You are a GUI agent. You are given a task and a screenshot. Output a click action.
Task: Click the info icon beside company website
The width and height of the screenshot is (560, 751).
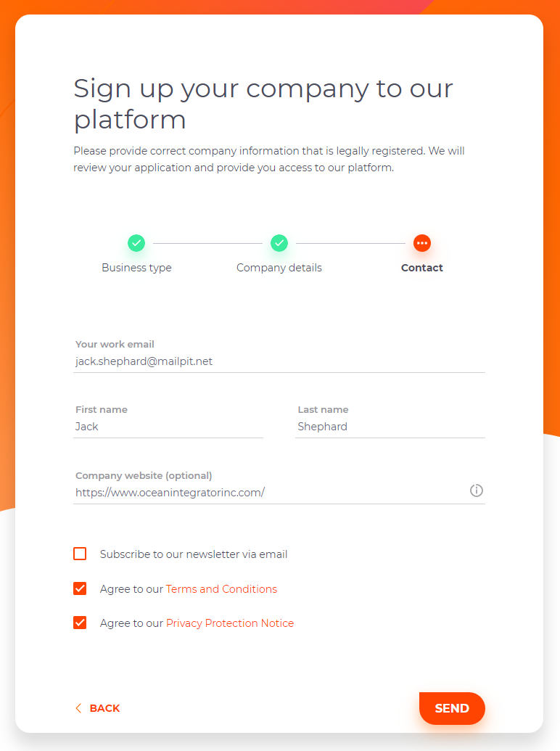pyautogui.click(x=477, y=491)
